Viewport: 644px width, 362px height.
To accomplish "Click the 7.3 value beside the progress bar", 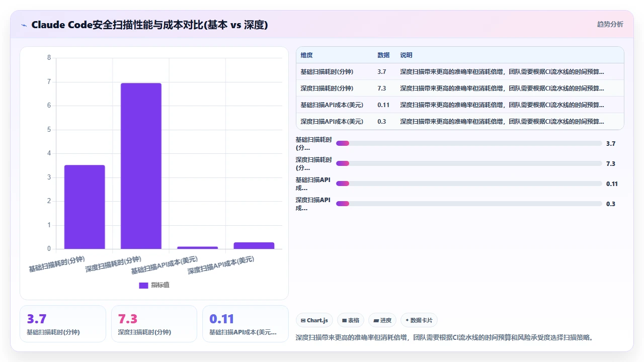I will (611, 163).
